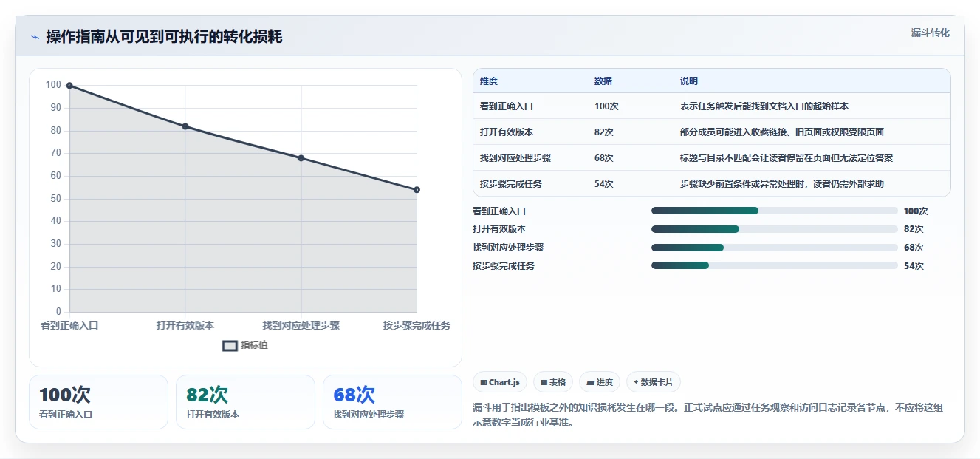
Task: Click the 54次 value in the table
Action: click(x=604, y=184)
